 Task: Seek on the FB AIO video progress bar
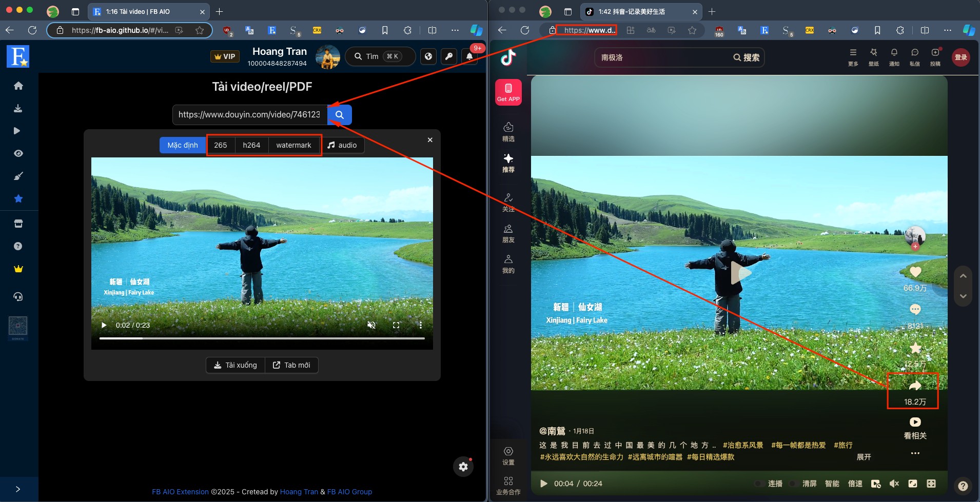[x=262, y=338]
